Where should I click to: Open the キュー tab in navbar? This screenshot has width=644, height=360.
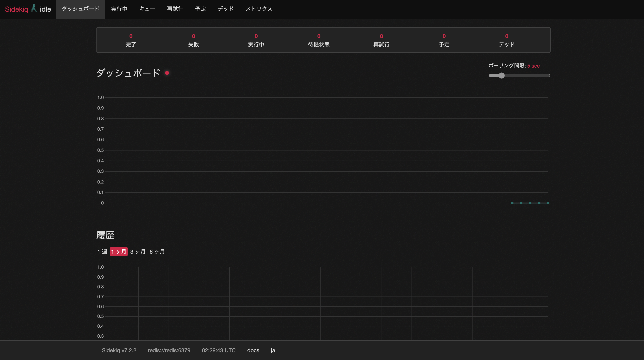(147, 9)
